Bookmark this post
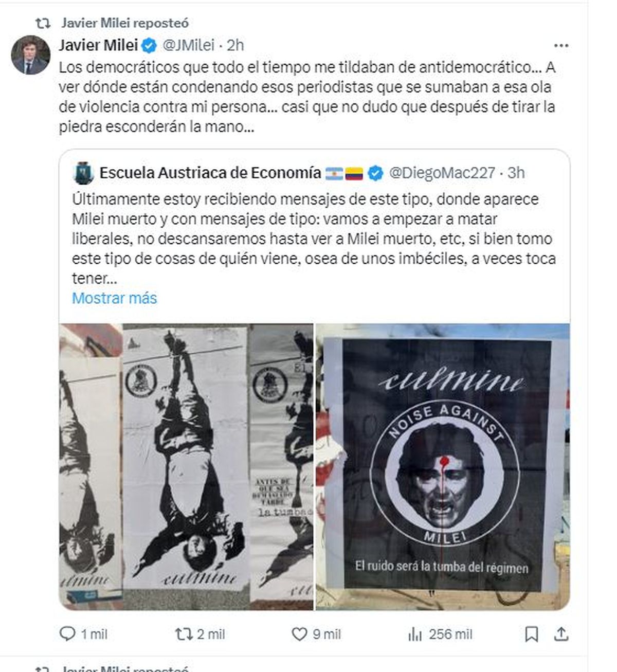617x672 pixels. point(532,634)
